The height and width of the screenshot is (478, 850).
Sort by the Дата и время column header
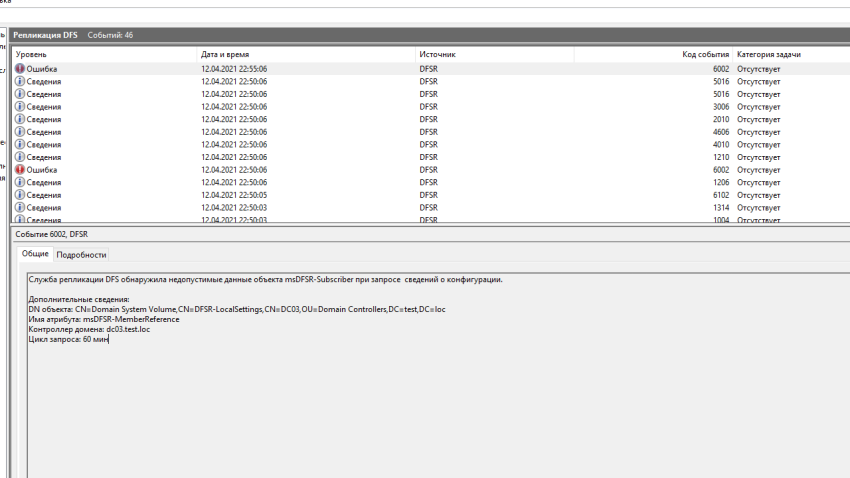(x=306, y=54)
